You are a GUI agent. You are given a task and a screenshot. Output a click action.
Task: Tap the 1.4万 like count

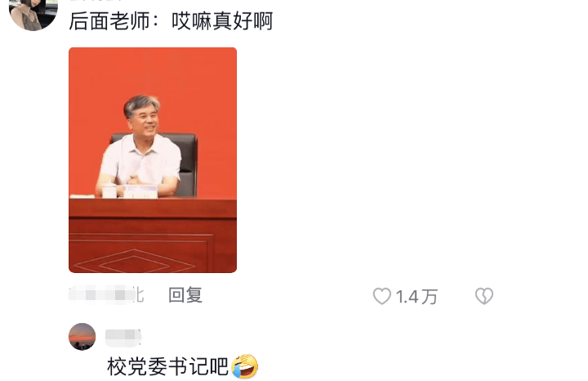[x=416, y=297]
